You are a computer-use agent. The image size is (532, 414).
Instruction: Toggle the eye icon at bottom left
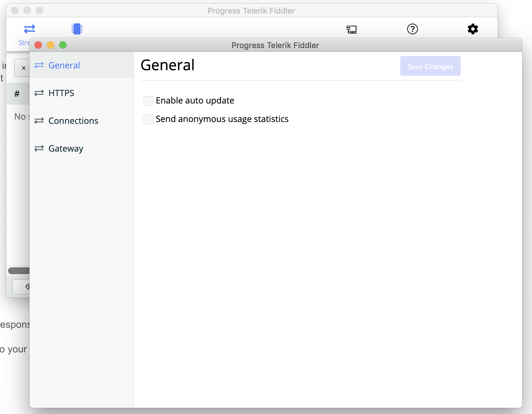27,287
